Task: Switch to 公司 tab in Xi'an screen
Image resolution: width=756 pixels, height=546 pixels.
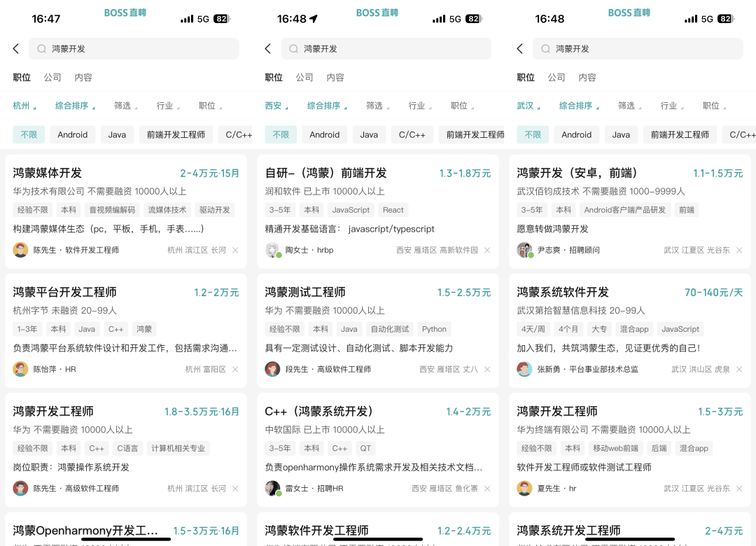Action: click(x=304, y=77)
